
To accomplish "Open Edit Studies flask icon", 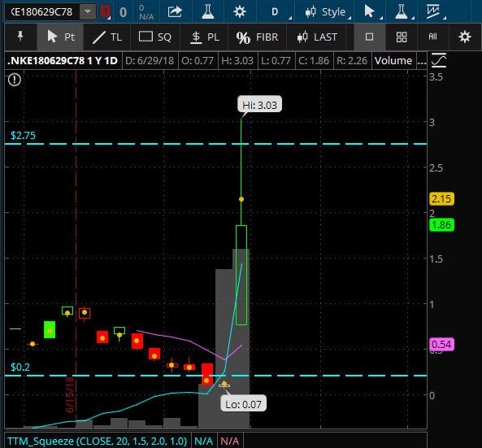I will 208,11.
